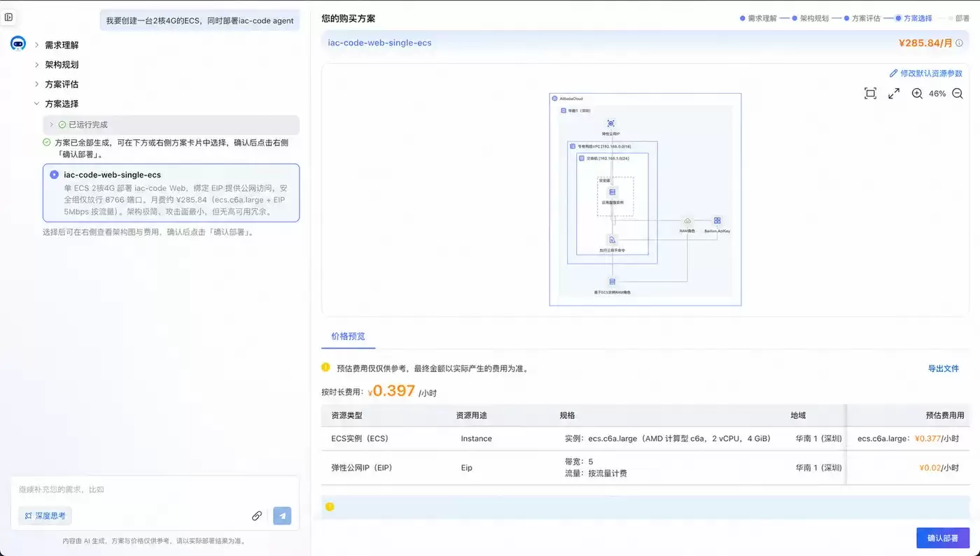Image resolution: width=980 pixels, height=556 pixels.
Task: Click the ¥285.84/月 monthly price
Action: (925, 43)
